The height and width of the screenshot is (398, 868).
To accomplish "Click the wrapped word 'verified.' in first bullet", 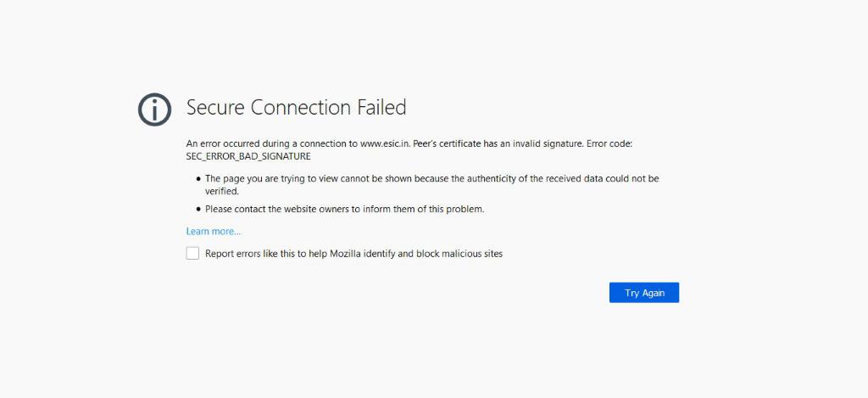I will click(222, 192).
